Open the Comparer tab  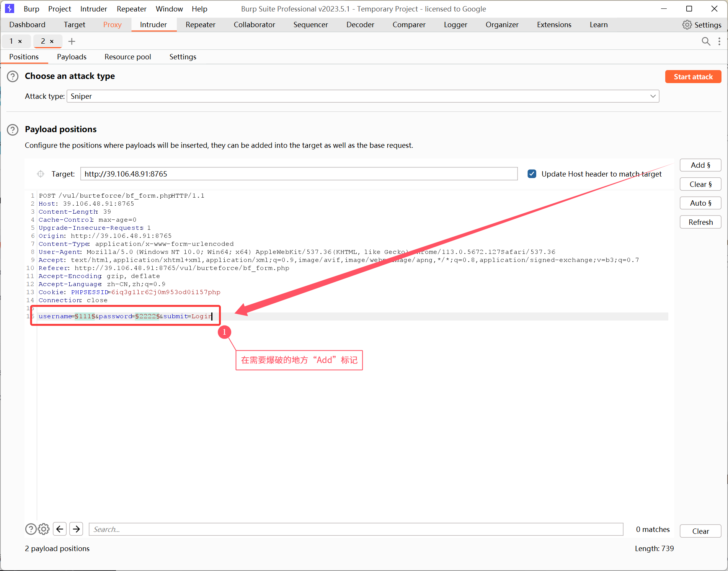[409, 25]
